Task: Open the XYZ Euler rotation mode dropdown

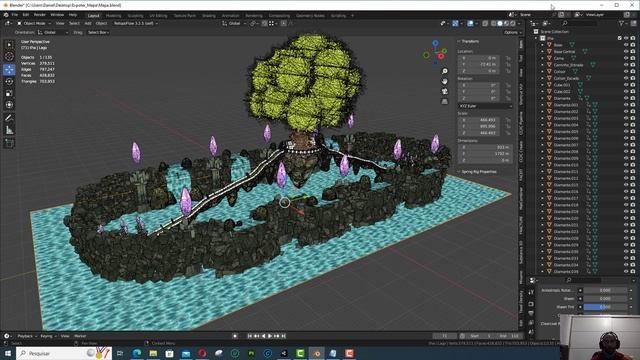Action: 485,106
